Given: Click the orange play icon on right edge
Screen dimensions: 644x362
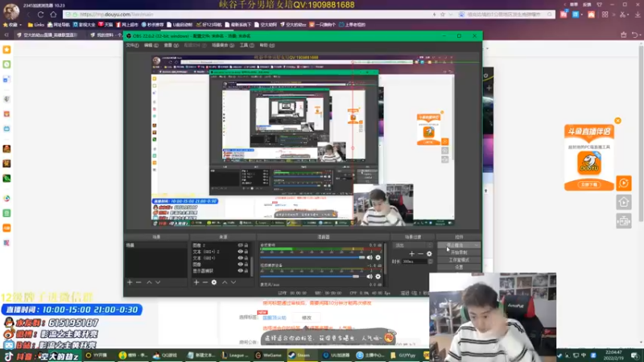Looking at the screenshot, I should pyautogui.click(x=623, y=183).
